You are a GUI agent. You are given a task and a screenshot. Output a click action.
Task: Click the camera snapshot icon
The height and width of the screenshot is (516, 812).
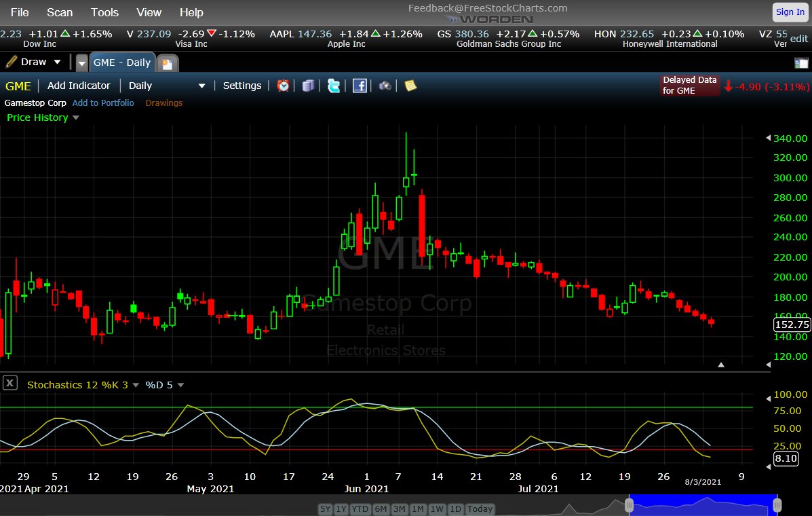coord(385,86)
